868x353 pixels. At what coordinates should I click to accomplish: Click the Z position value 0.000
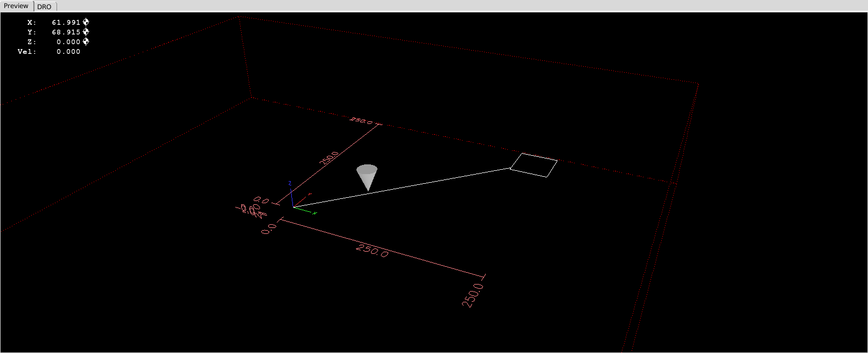(68, 41)
